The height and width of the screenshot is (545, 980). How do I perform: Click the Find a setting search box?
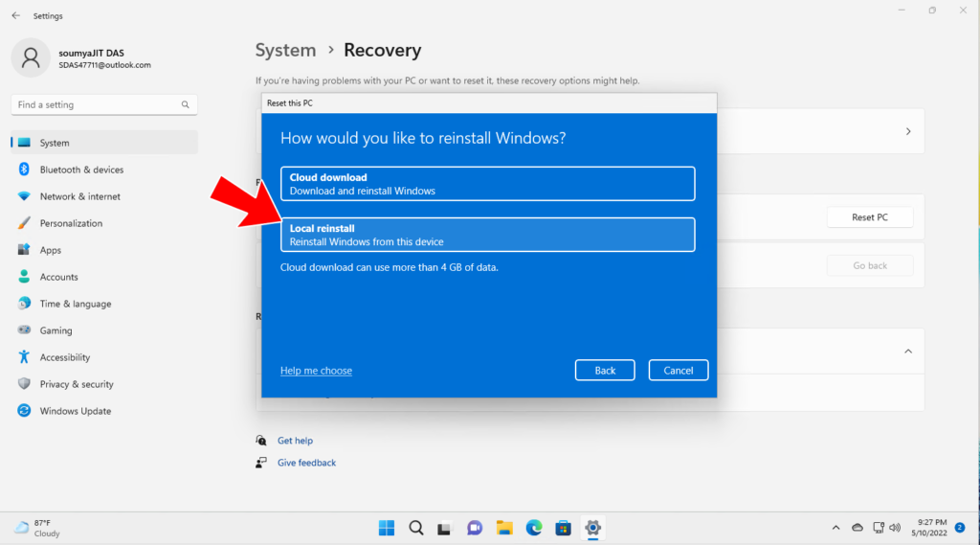103,104
